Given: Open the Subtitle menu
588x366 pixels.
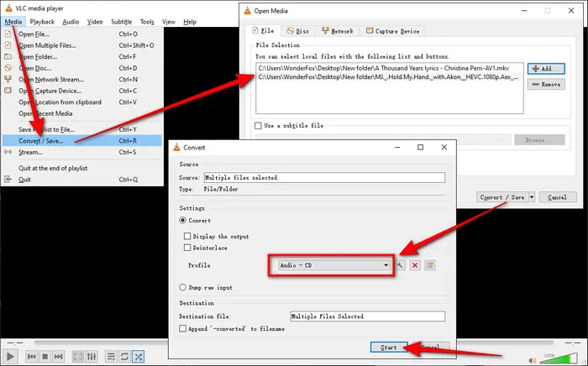Looking at the screenshot, I should (x=122, y=22).
